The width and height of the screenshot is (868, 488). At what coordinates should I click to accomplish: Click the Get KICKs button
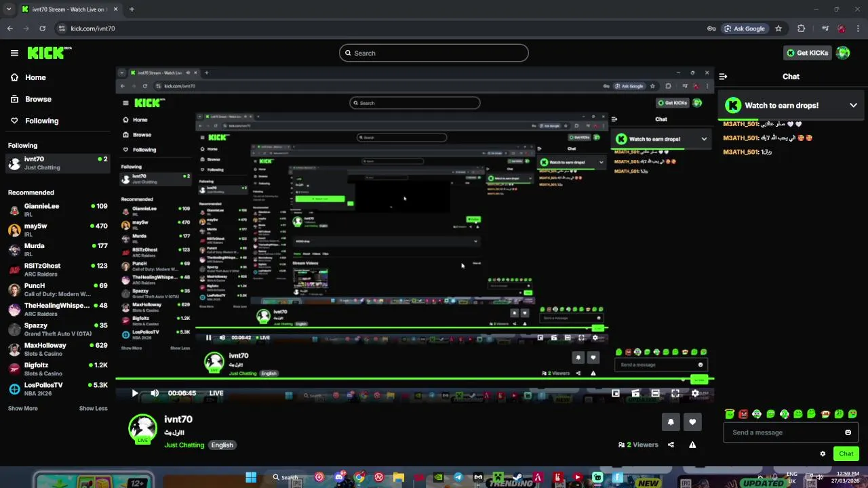[x=807, y=53]
